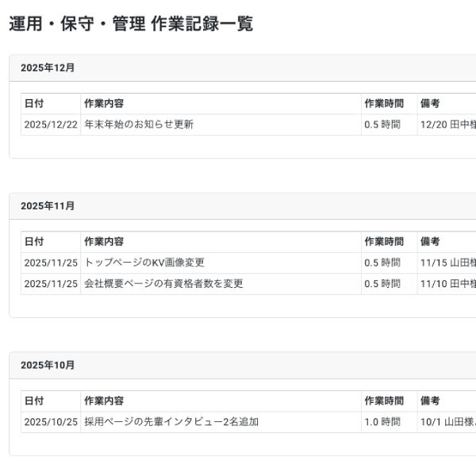Select the 会社概要ページの有資格者数を変更 entry

point(163,284)
